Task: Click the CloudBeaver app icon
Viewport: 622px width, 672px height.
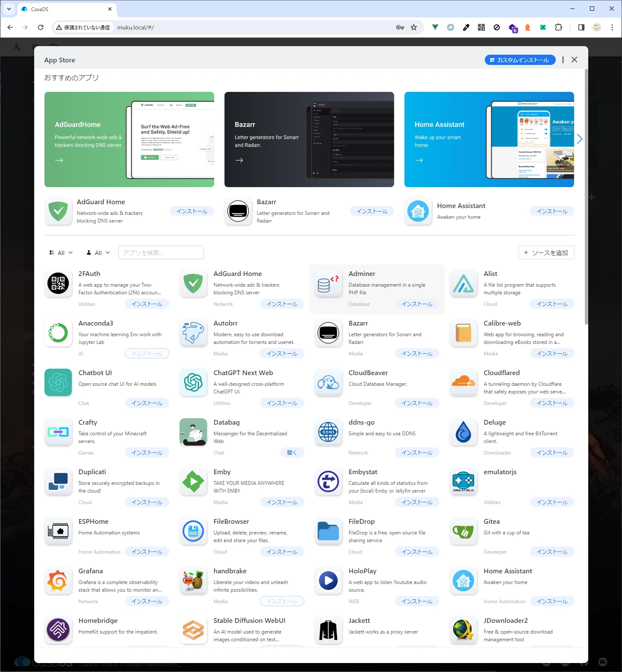Action: click(x=328, y=382)
